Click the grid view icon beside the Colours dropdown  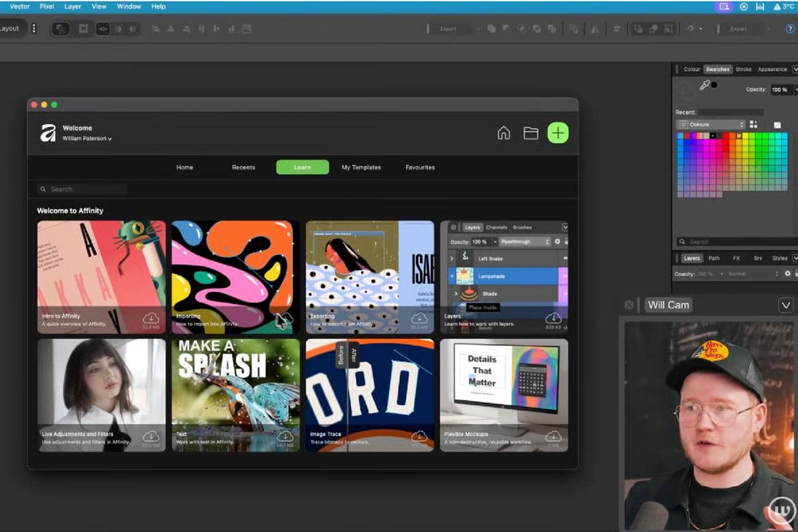(x=753, y=124)
